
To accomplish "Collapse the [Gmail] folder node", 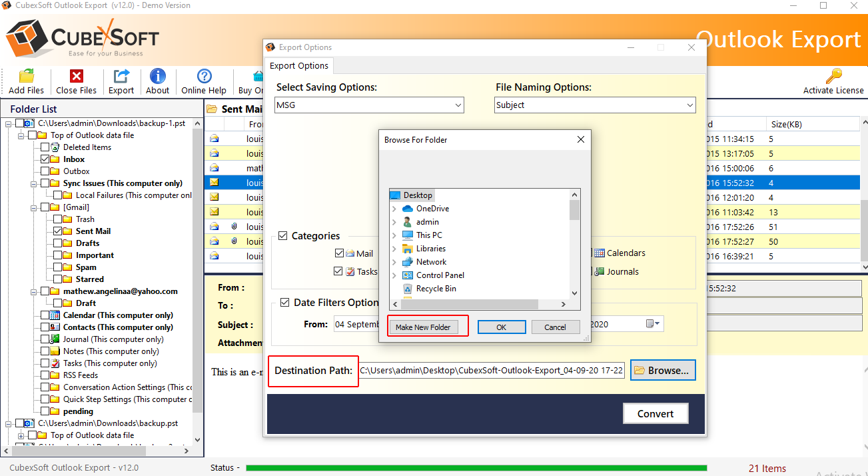I will (34, 207).
